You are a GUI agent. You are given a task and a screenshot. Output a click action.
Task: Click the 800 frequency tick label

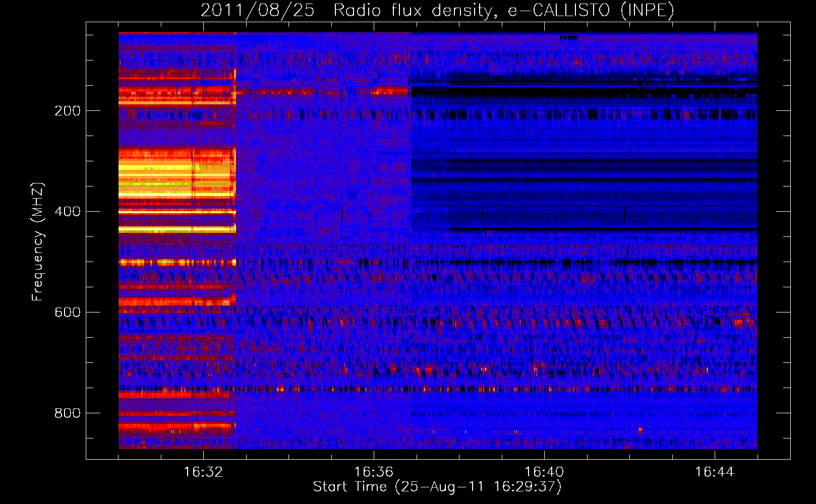pos(68,413)
